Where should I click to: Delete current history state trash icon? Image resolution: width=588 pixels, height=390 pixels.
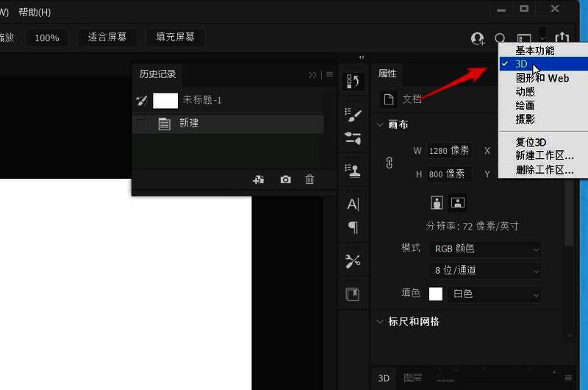tap(309, 180)
